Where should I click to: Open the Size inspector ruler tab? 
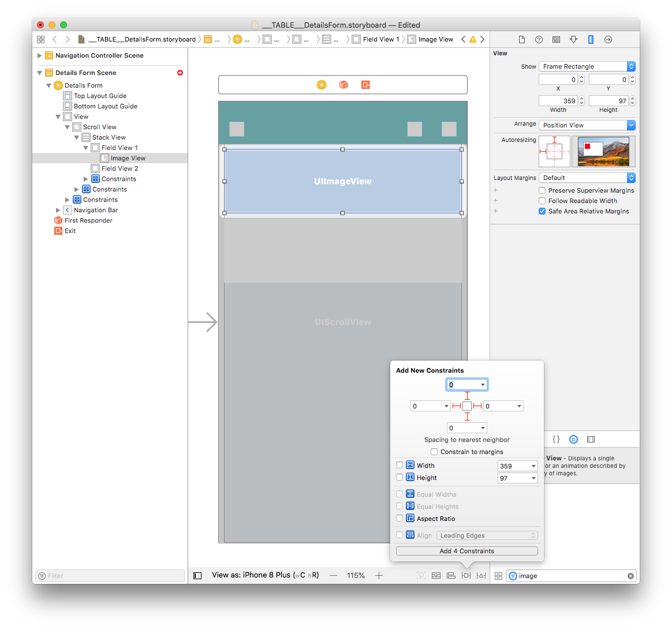click(x=591, y=39)
